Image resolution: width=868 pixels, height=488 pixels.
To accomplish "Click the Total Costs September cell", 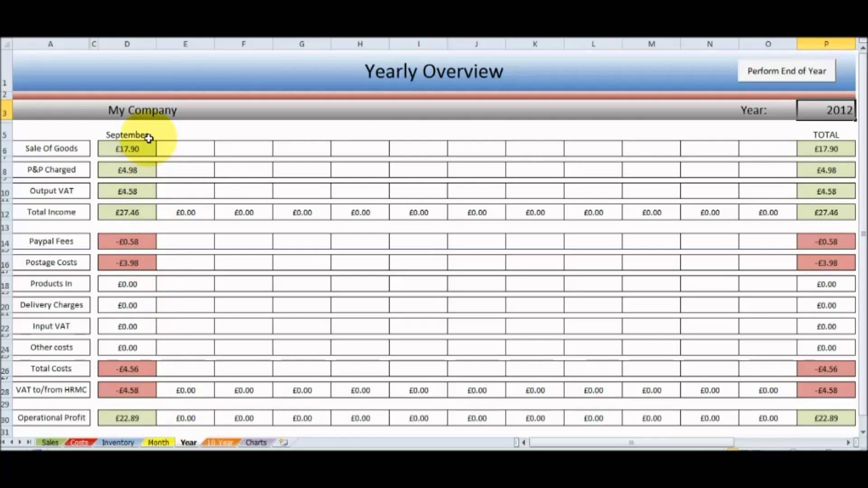I will [x=127, y=368].
